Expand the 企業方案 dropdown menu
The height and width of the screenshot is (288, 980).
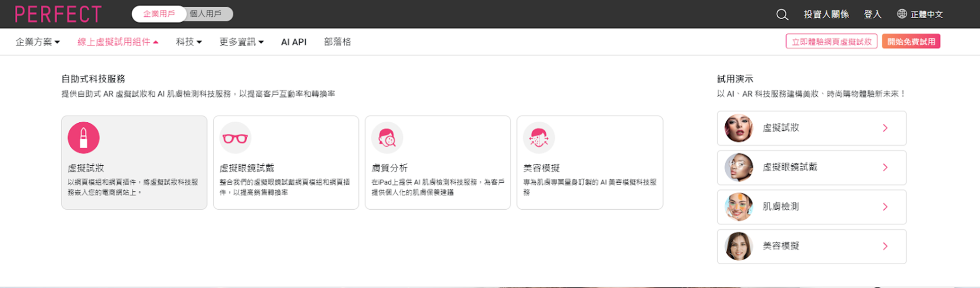click(x=38, y=42)
